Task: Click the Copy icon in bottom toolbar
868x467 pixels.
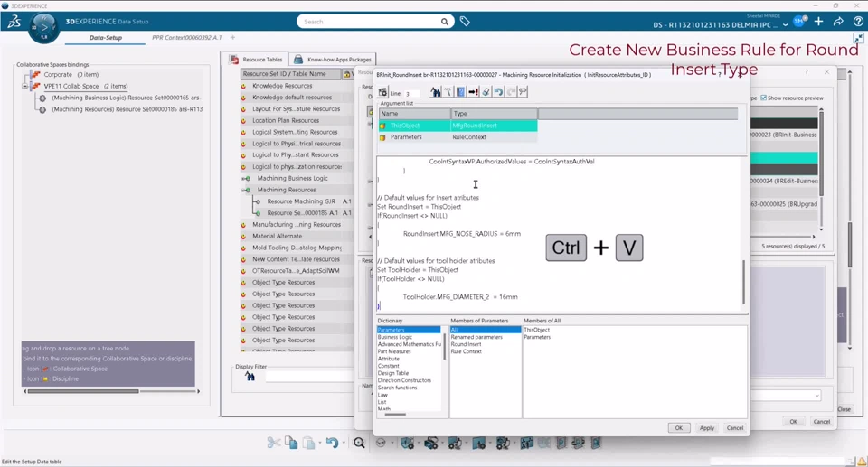Action: point(291,443)
